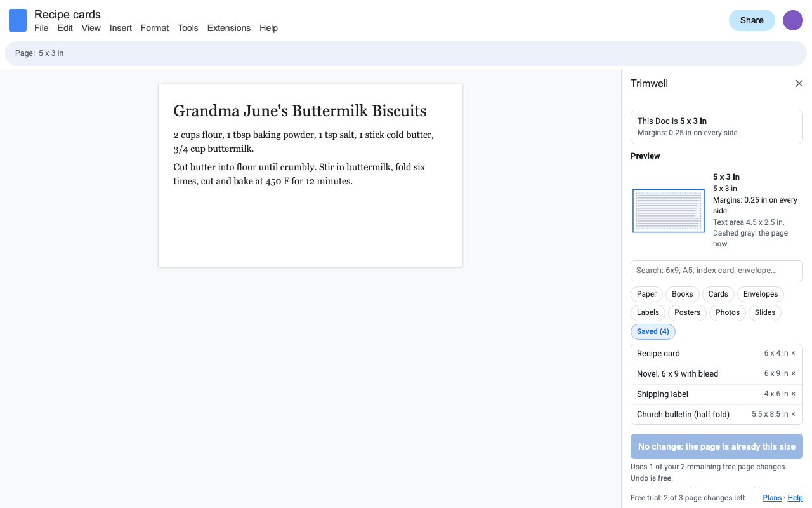
Task: Open the Plans link
Action: pos(772,498)
